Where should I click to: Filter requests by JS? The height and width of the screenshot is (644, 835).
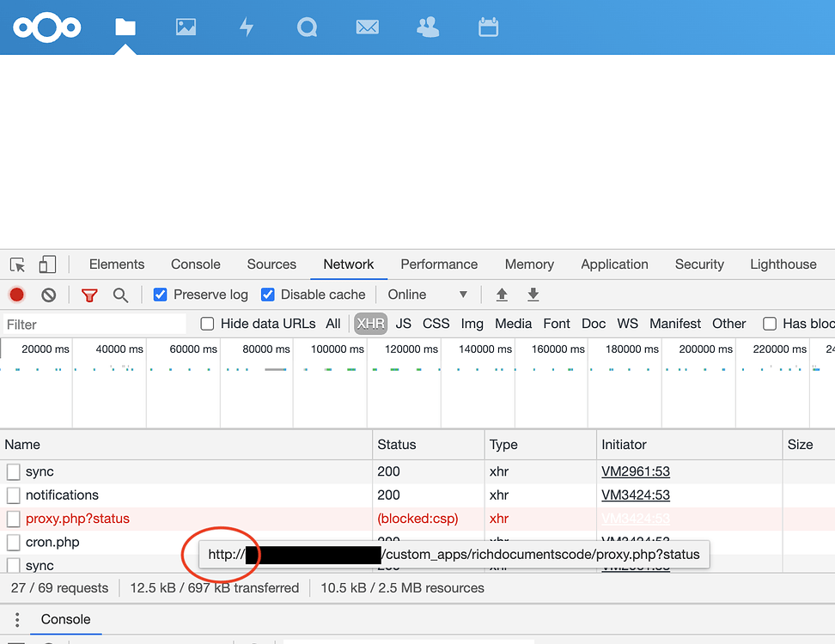coord(403,324)
